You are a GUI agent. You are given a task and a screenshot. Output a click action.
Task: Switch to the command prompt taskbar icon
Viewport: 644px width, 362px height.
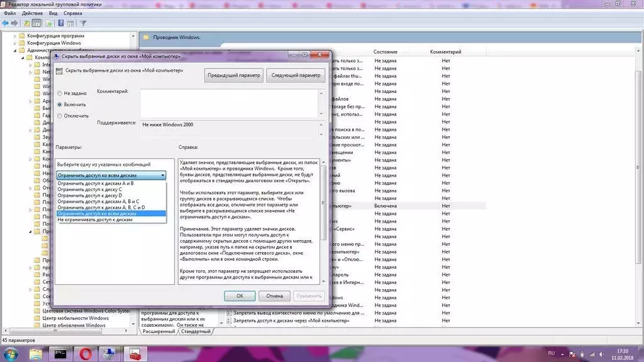tap(60, 354)
